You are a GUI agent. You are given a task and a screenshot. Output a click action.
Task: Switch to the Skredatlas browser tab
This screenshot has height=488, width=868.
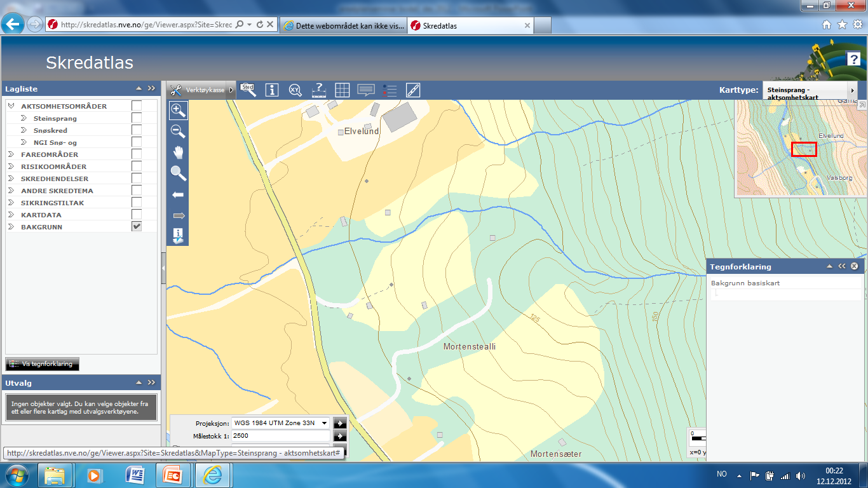(x=471, y=25)
